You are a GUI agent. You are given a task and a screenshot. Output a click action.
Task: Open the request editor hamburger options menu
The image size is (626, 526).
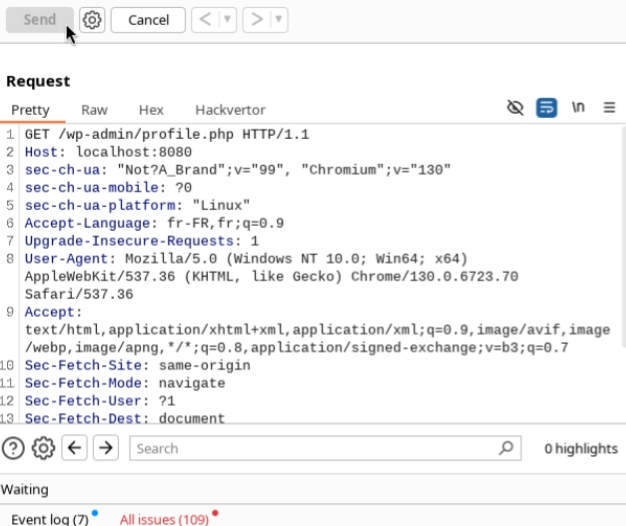pyautogui.click(x=609, y=108)
